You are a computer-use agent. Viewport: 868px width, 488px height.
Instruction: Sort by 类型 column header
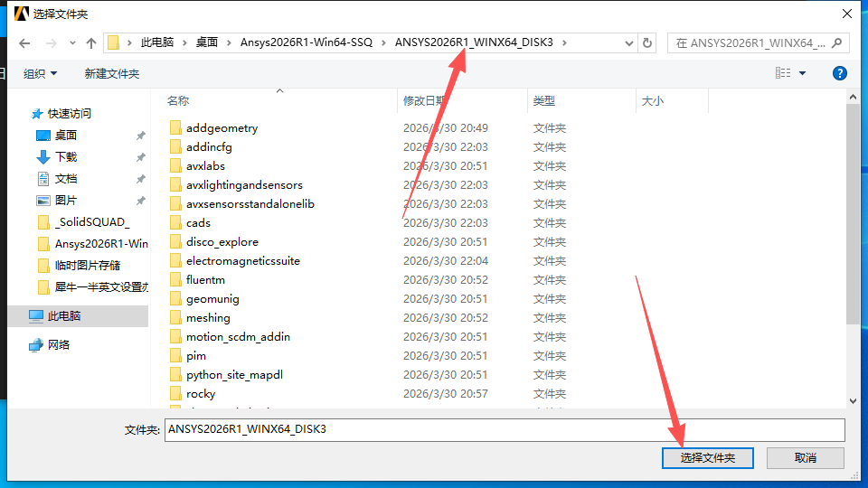click(544, 100)
